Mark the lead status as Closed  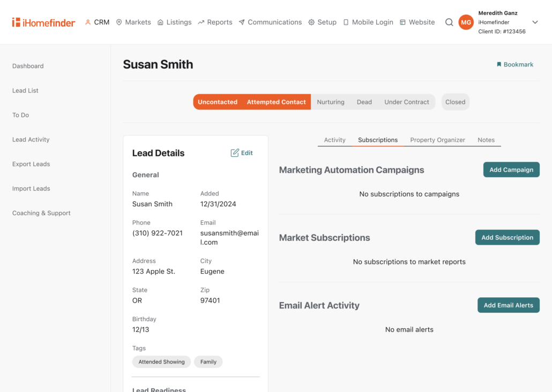(x=455, y=102)
